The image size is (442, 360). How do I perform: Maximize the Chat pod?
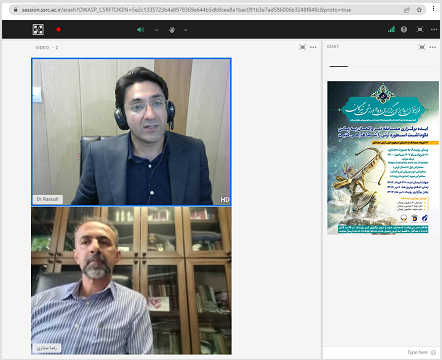point(422,47)
